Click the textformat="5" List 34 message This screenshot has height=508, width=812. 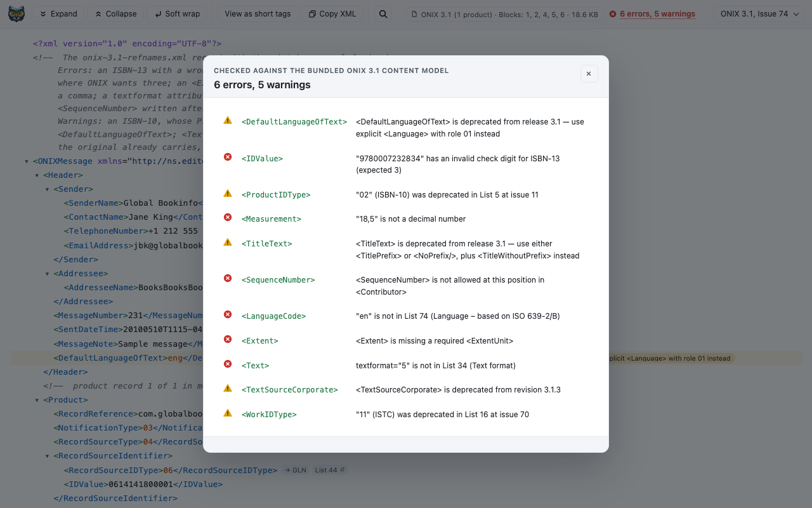click(x=436, y=366)
